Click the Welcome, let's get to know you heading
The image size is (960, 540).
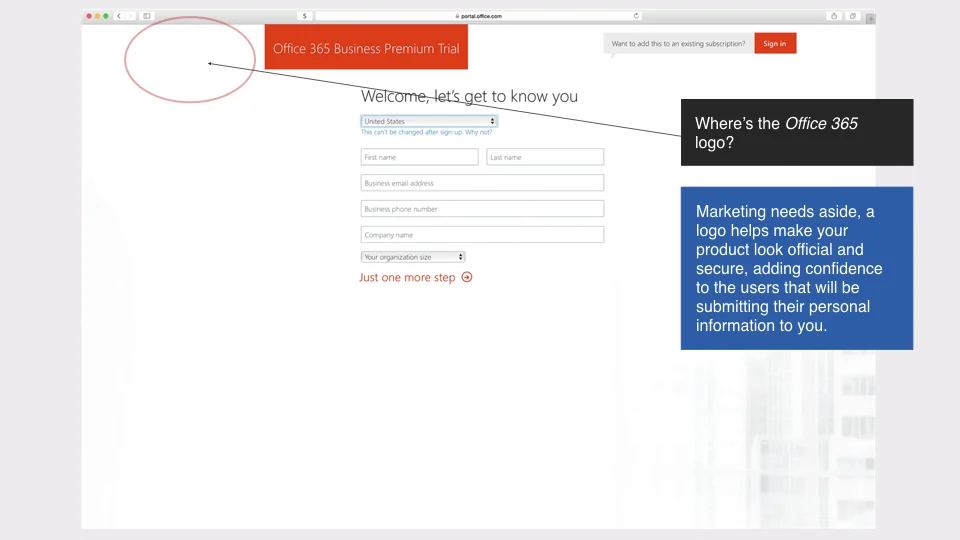469,96
